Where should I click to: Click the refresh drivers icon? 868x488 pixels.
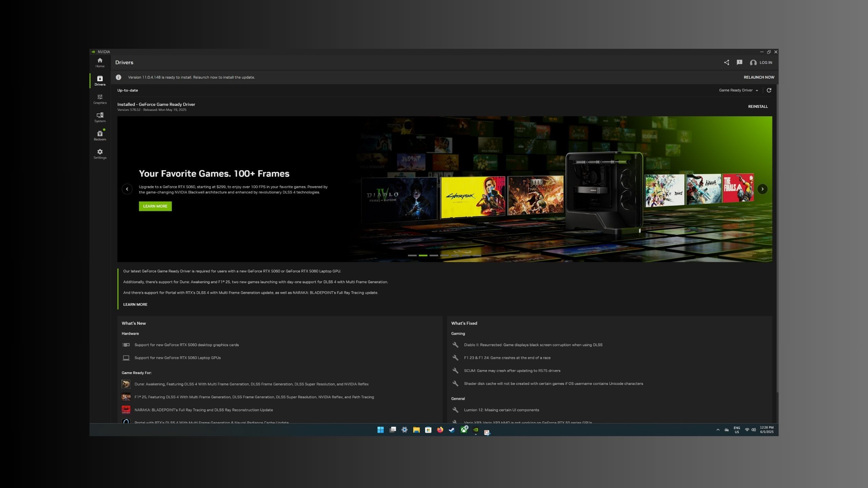[x=769, y=90]
